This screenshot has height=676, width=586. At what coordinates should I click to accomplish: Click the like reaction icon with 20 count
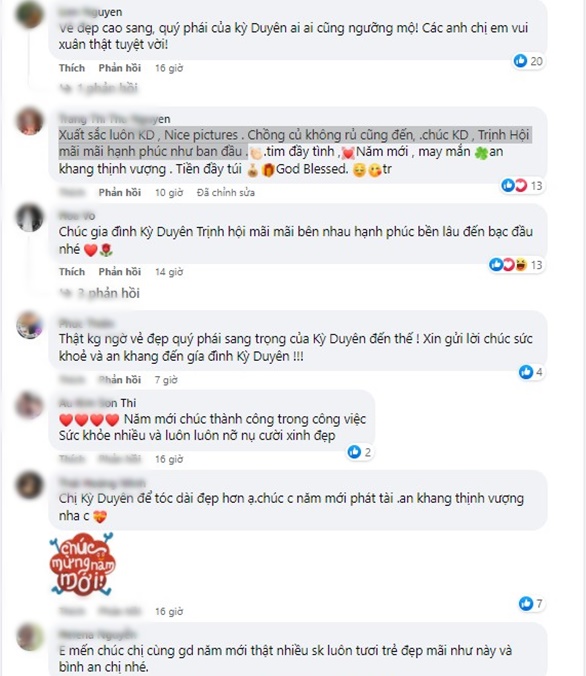point(520,61)
